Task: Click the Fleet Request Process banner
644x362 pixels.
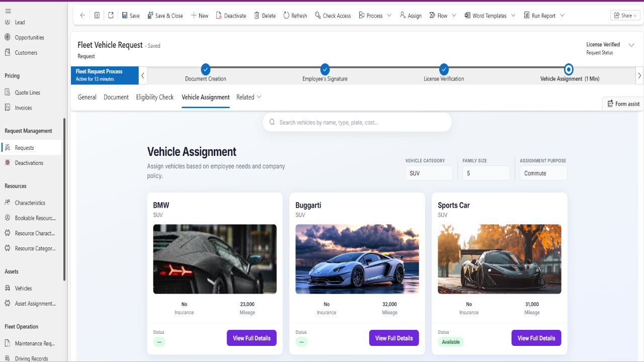Action: pos(105,75)
